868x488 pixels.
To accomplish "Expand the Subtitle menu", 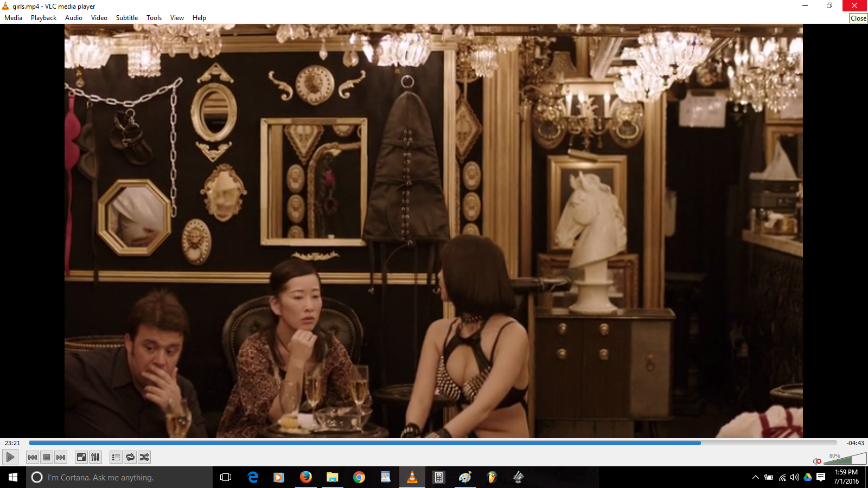I will click(x=126, y=18).
